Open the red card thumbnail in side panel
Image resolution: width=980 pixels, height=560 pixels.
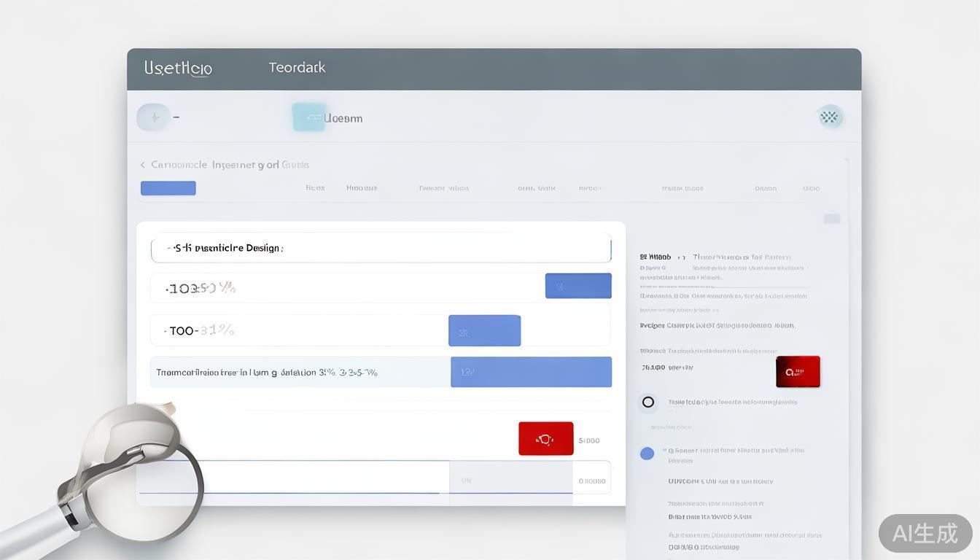click(798, 372)
